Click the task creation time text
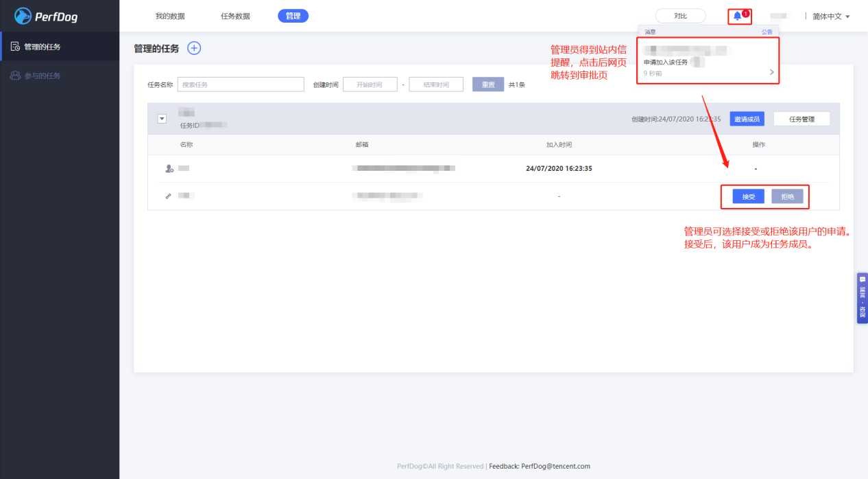 click(x=676, y=119)
